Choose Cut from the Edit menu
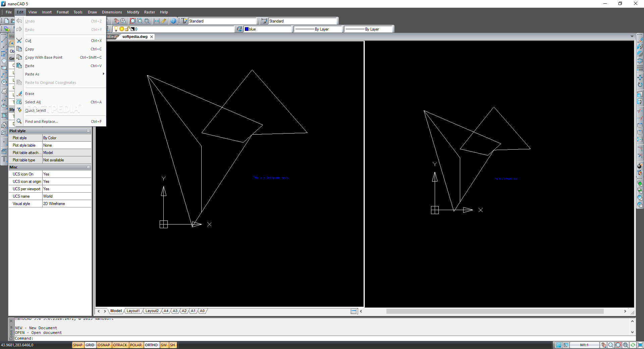This screenshot has height=349, width=644. click(60, 41)
